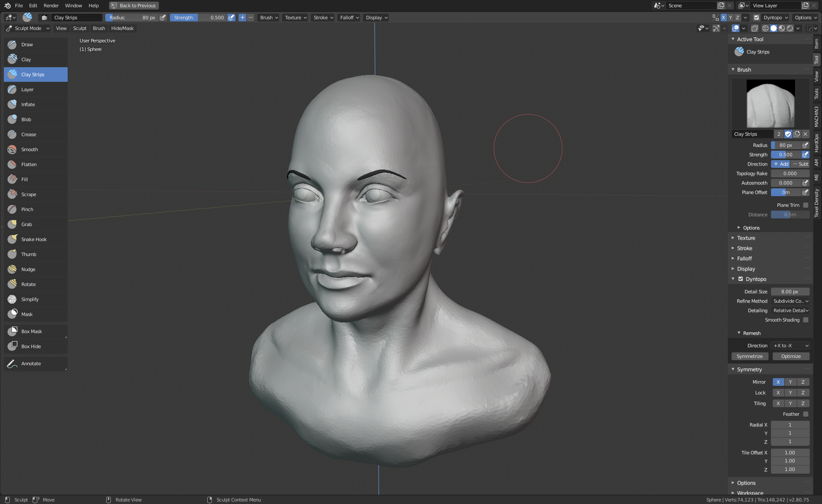Enable the Plane Trim checkbox
The width and height of the screenshot is (822, 504).
coord(806,205)
